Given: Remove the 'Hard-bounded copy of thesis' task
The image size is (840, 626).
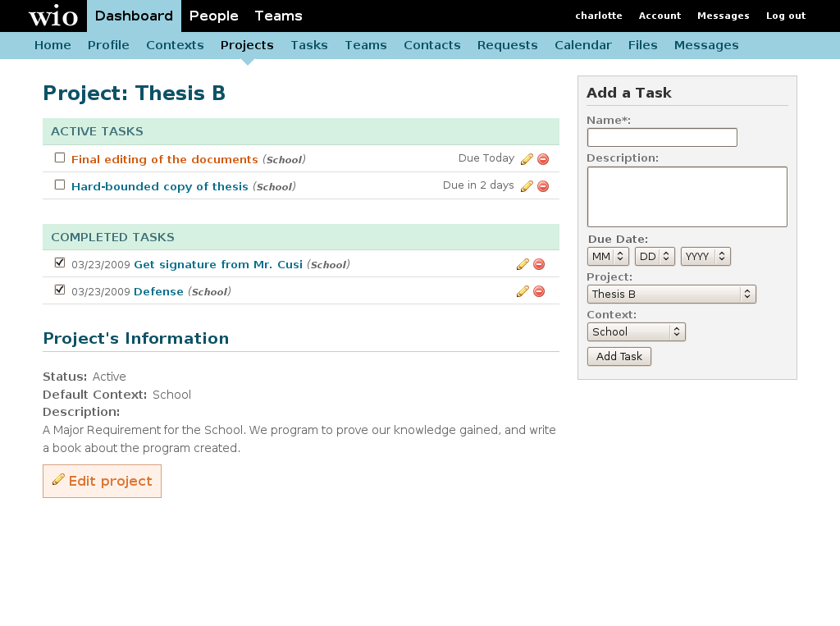Looking at the screenshot, I should (x=543, y=186).
